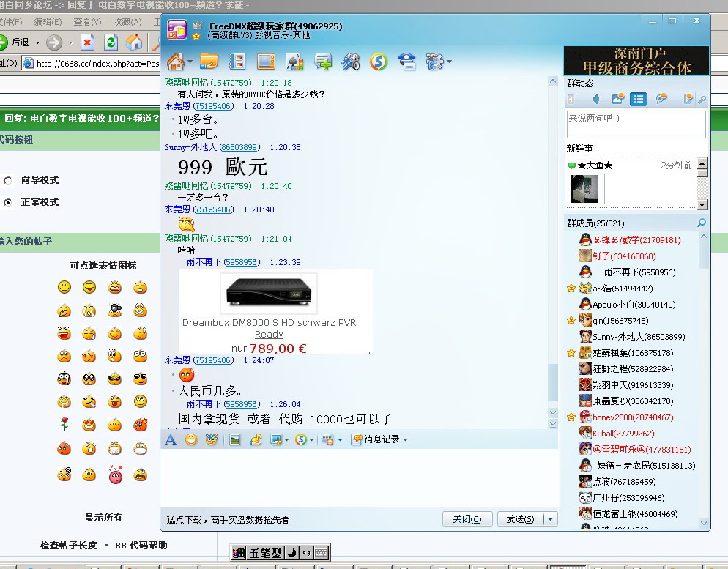Open the 查看(V) menu in browser
The image size is (728, 569).
click(x=87, y=22)
